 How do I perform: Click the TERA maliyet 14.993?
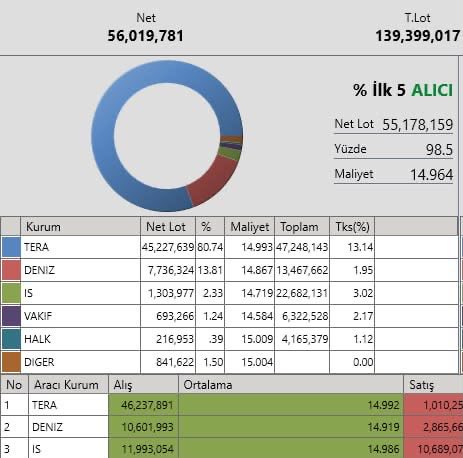[x=257, y=247]
